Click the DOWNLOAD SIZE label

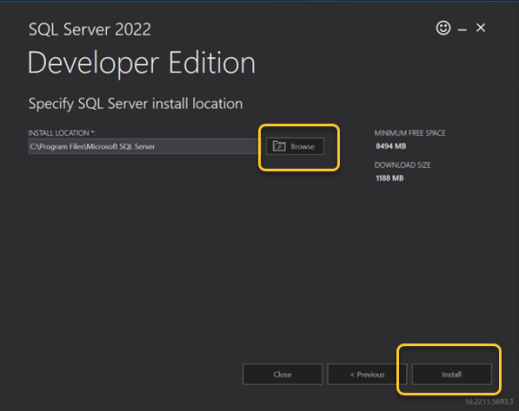click(x=402, y=165)
